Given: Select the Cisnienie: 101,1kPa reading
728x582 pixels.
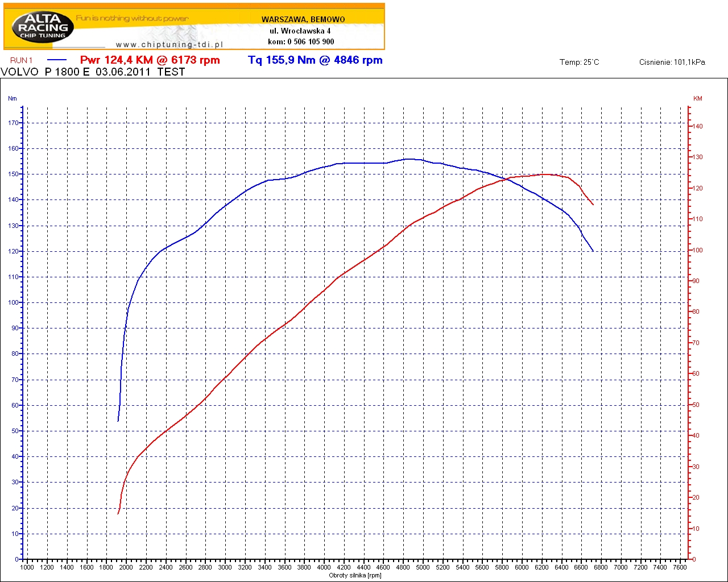Looking at the screenshot, I should tap(672, 63).
